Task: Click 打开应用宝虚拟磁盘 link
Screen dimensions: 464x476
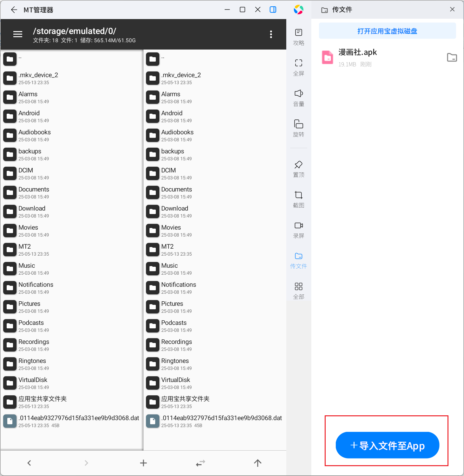Action: [388, 31]
